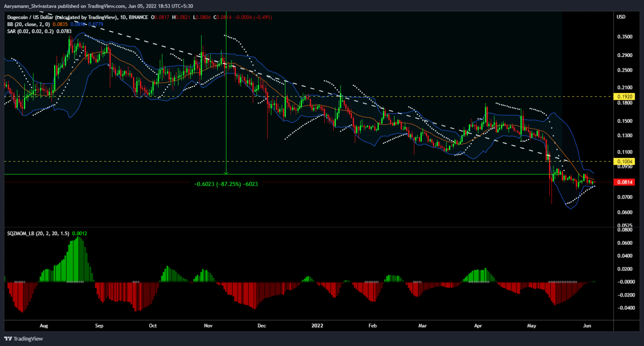Click the Aug label on the time axis

click(x=44, y=325)
